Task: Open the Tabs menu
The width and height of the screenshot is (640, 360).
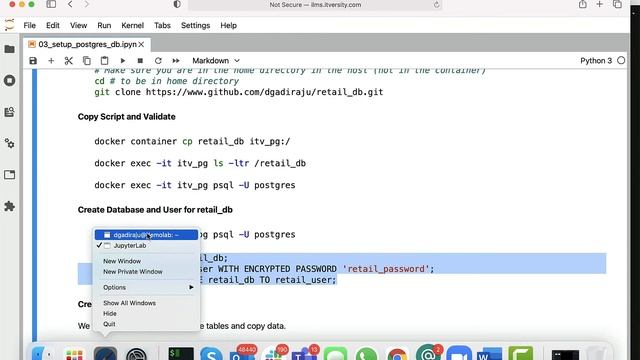Action: pyautogui.click(x=162, y=25)
